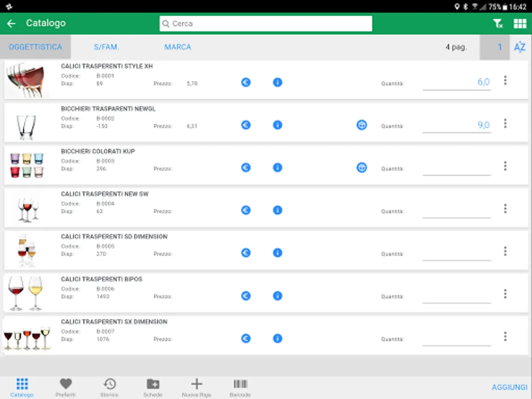Tap quantity field for CALICI TRASPERENTI BIPOS
The height and width of the screenshot is (399, 532).
coord(457,295)
